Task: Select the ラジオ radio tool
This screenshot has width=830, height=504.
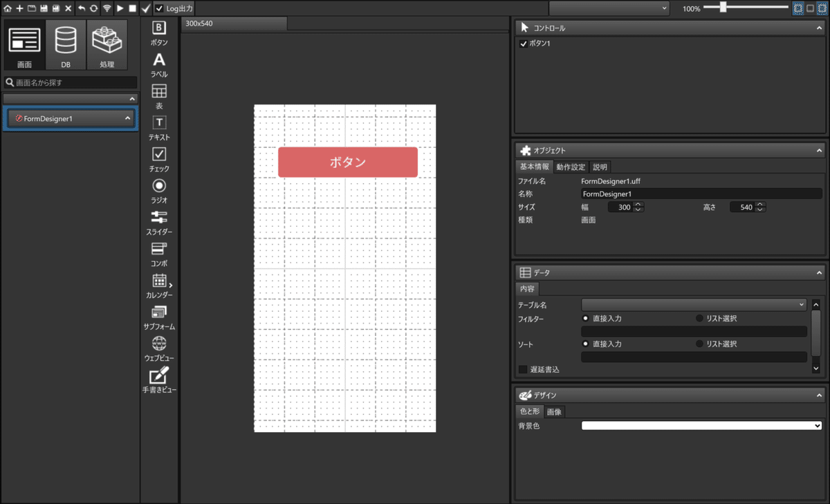Action: click(159, 191)
